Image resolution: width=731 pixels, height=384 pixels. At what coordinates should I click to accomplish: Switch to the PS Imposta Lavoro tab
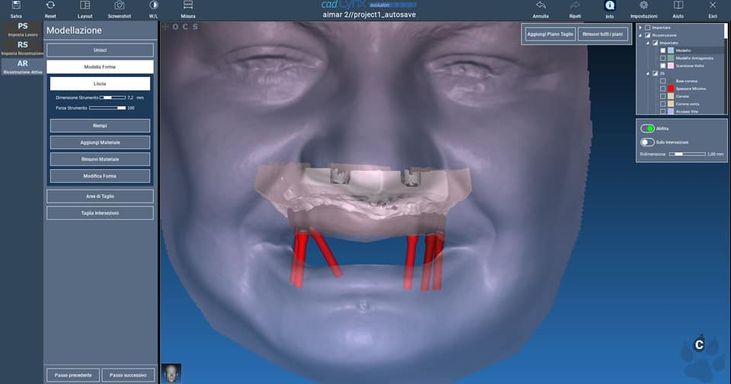tap(22, 29)
